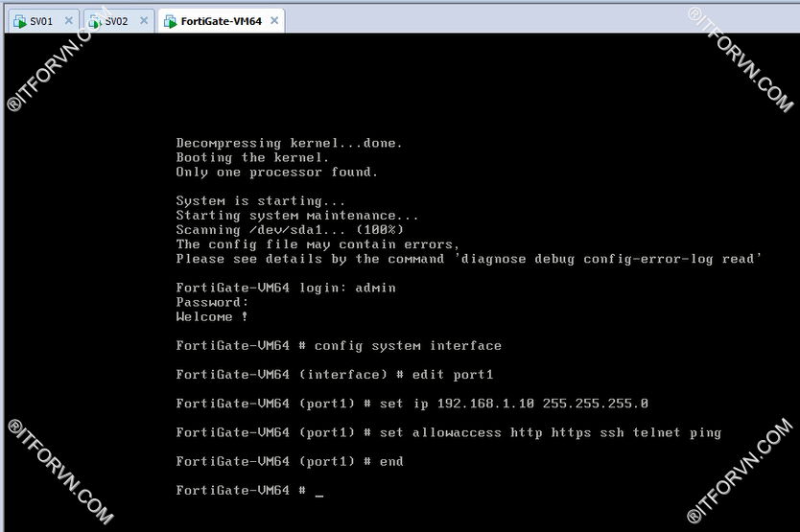
Task: Switch to the SV01 tab
Action: tap(41, 20)
